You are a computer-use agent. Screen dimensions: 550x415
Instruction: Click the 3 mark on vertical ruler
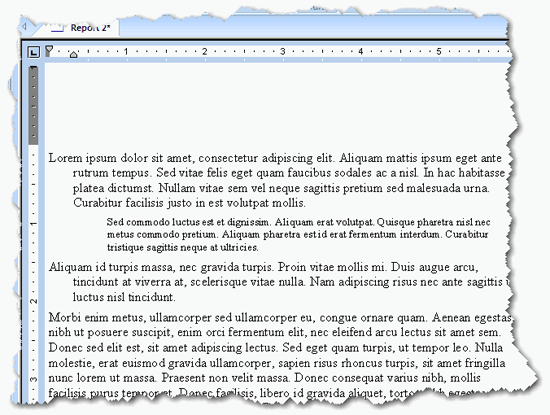point(34,379)
